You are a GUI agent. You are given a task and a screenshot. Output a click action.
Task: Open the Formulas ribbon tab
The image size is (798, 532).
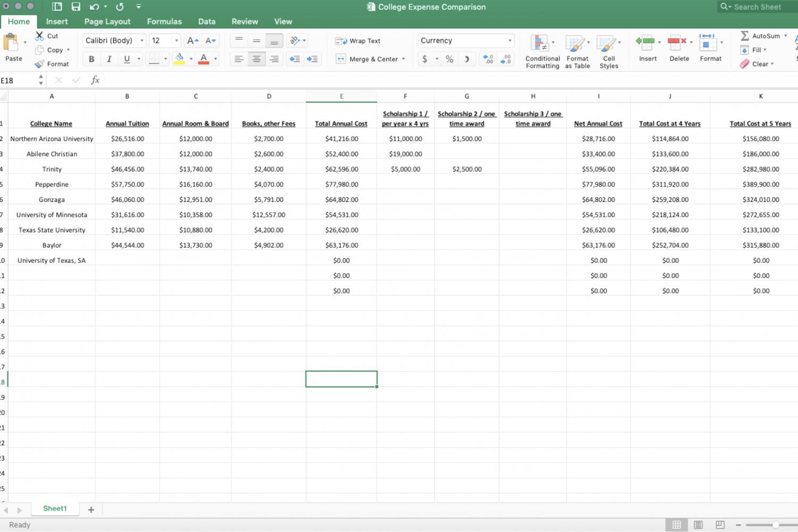point(164,21)
